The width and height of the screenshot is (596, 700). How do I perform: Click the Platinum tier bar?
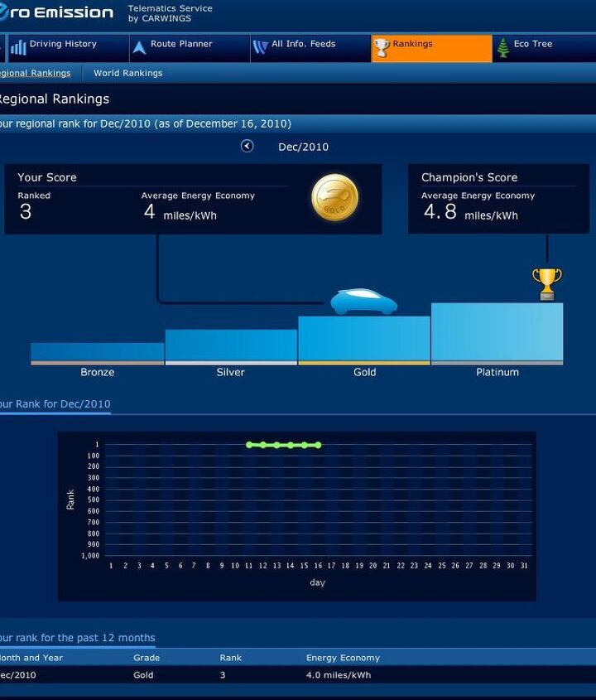click(497, 333)
